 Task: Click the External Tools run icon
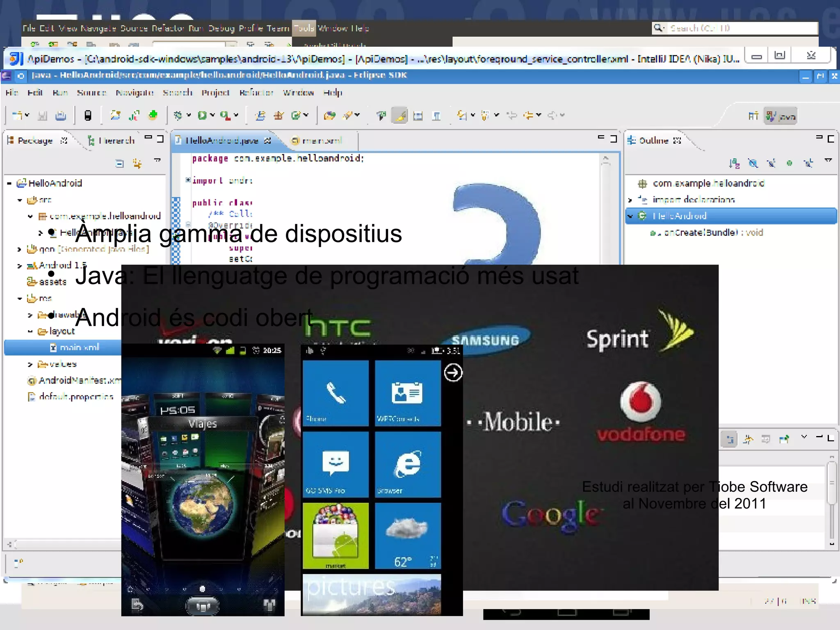[225, 115]
